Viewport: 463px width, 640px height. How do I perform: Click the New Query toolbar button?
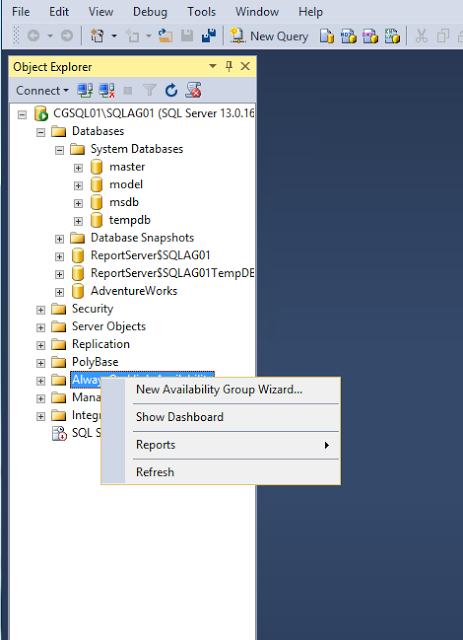click(269, 36)
